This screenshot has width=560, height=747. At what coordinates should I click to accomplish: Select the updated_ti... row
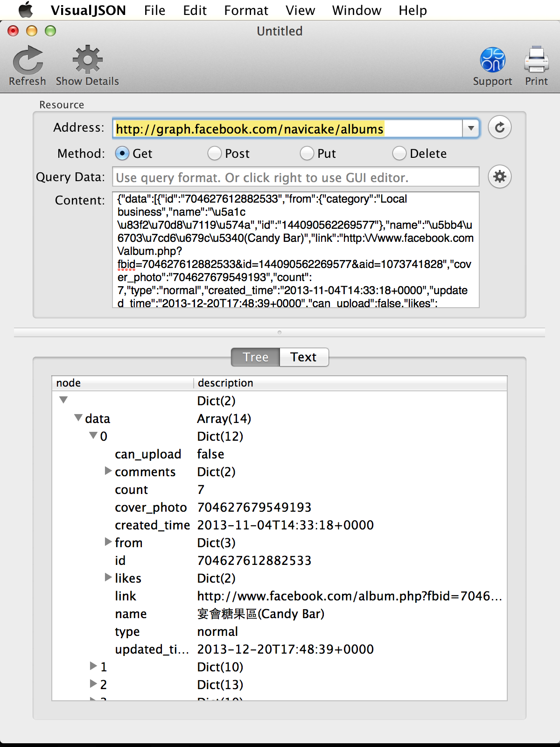280,649
